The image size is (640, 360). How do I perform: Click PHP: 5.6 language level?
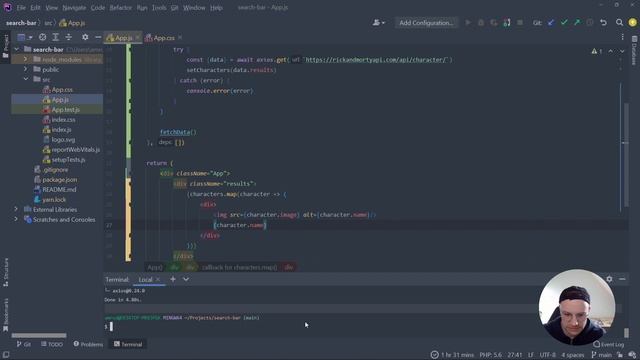pos(491,355)
